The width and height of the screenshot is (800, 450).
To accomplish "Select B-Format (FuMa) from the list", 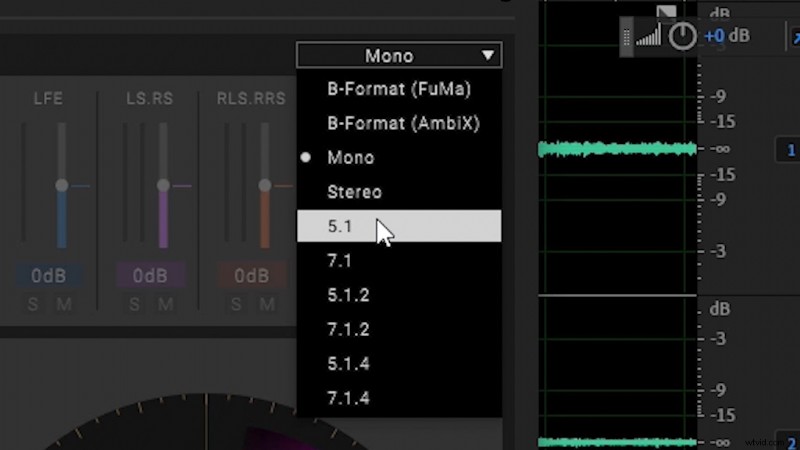I will point(399,89).
